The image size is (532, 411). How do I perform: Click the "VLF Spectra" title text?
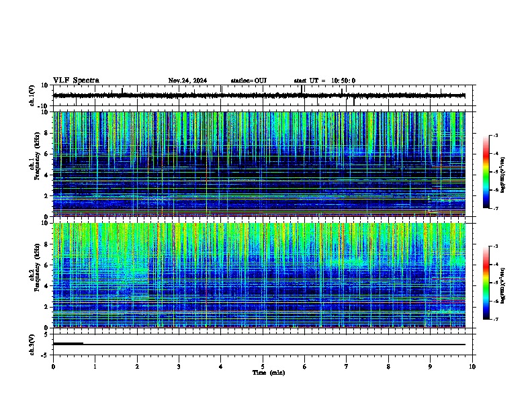pyautogui.click(x=76, y=81)
